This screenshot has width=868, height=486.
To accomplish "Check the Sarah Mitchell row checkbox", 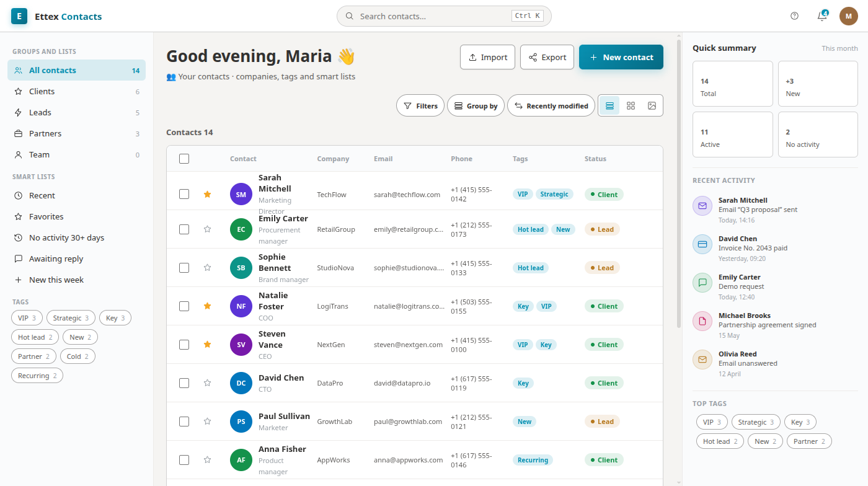I will click(184, 194).
